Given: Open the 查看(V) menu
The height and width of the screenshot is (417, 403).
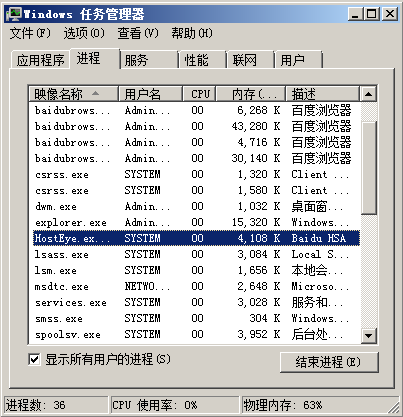Looking at the screenshot, I should coord(138,33).
